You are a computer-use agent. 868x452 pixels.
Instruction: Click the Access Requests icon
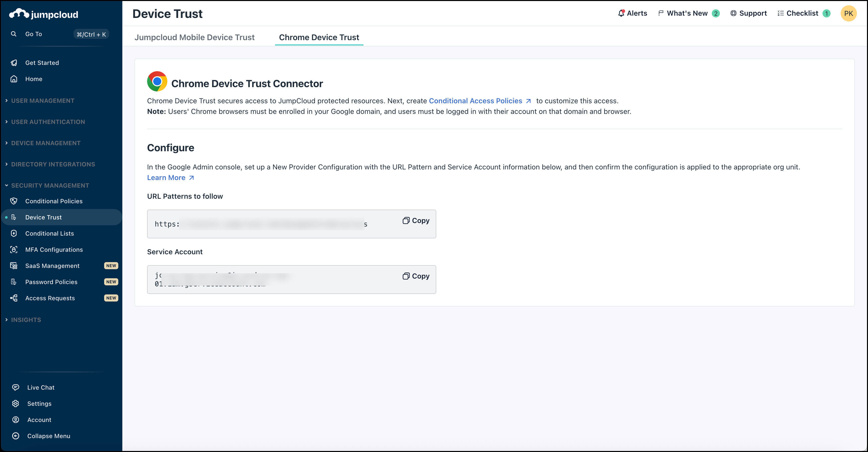[x=14, y=298]
